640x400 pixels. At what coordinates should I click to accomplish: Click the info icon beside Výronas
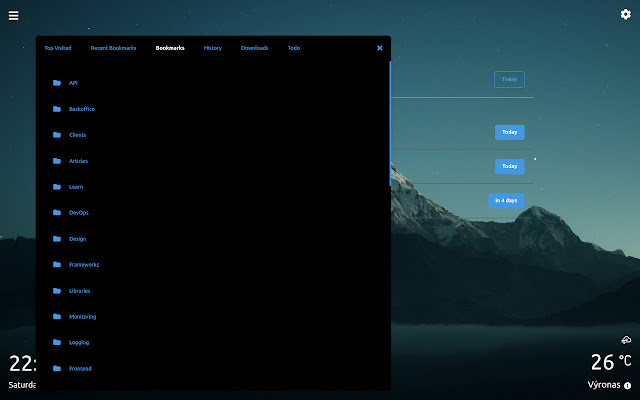(627, 385)
